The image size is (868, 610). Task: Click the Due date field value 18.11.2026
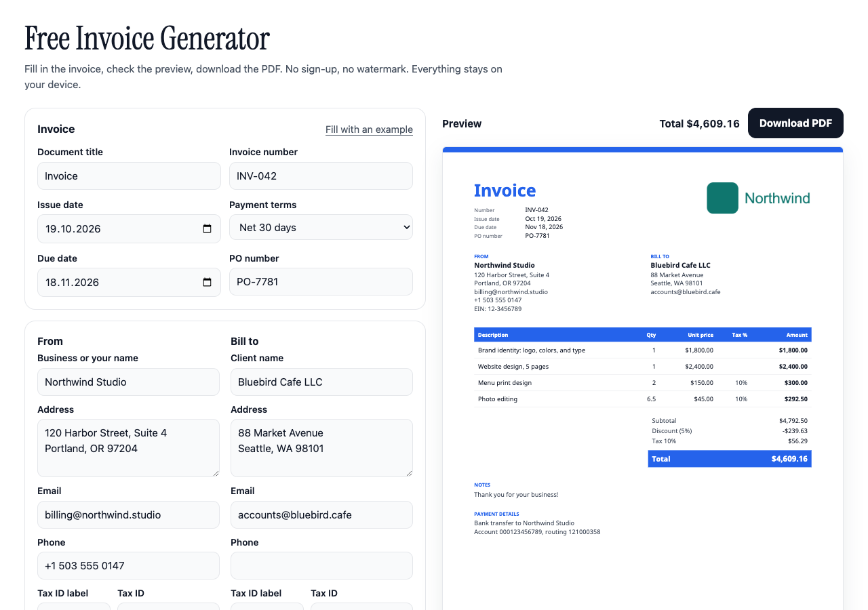pos(73,283)
